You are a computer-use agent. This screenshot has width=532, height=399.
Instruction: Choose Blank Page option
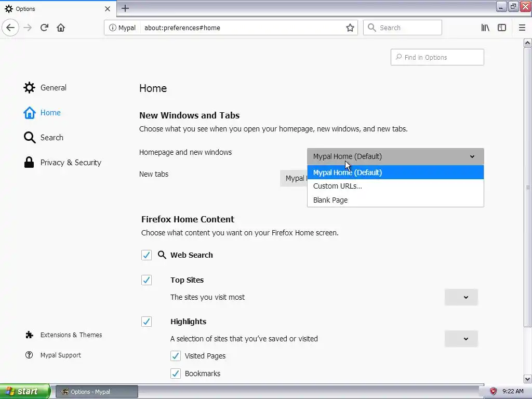[x=395, y=200]
